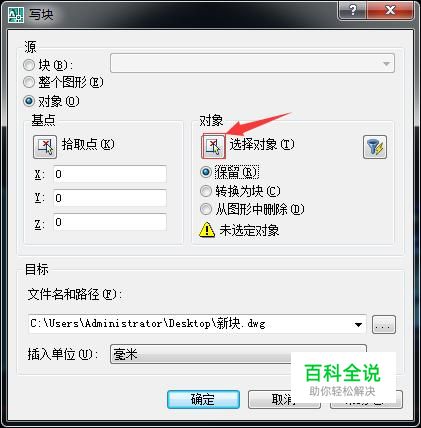Image resolution: width=421 pixels, height=428 pixels.
Task: Select the 块 (Block) radio button
Action: [x=29, y=65]
